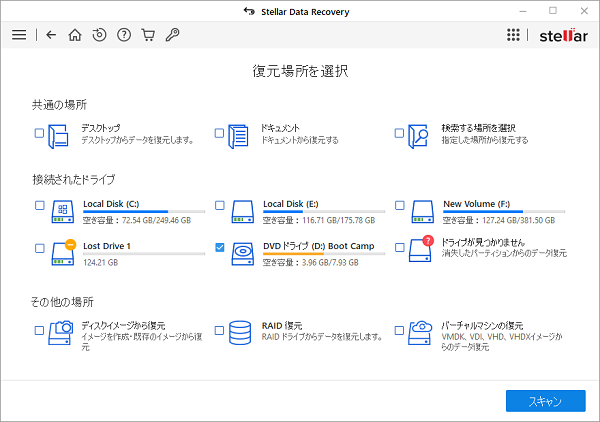Check the デスクトップ checkbox

39,133
